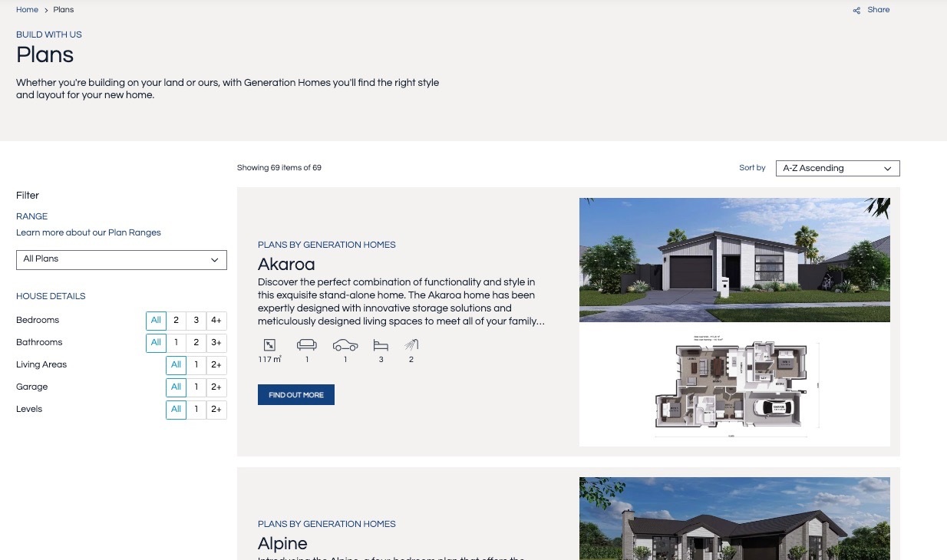Click the bathroom shower icon on Akaroa card
The width and height of the screenshot is (947, 560).
pyautogui.click(x=411, y=345)
